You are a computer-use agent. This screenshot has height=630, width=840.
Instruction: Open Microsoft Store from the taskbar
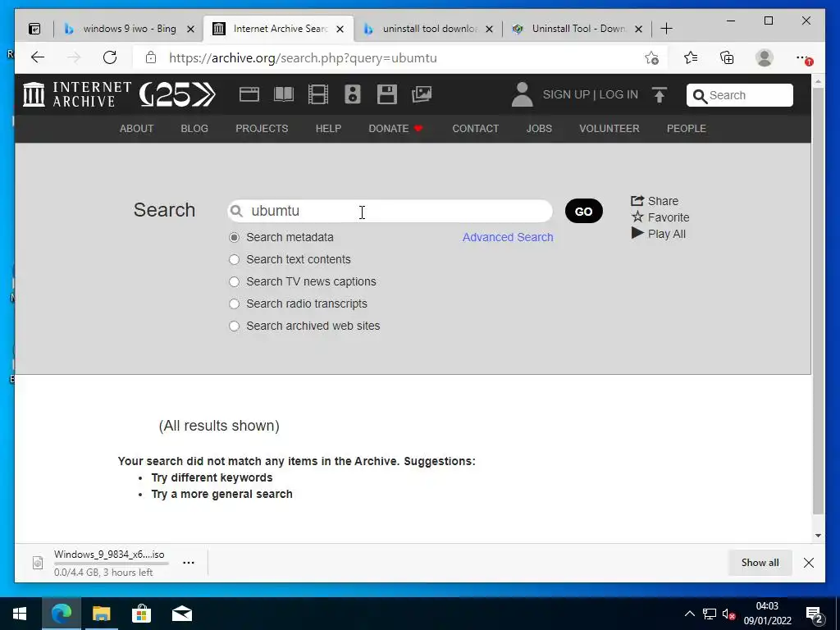click(141, 614)
